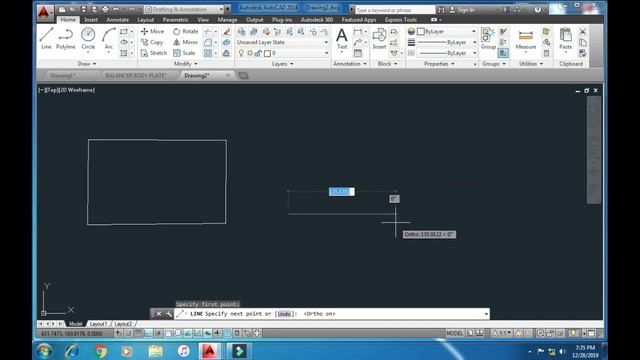
Task: Open the annotation scale 1:1 dropdown
Action: 502,333
